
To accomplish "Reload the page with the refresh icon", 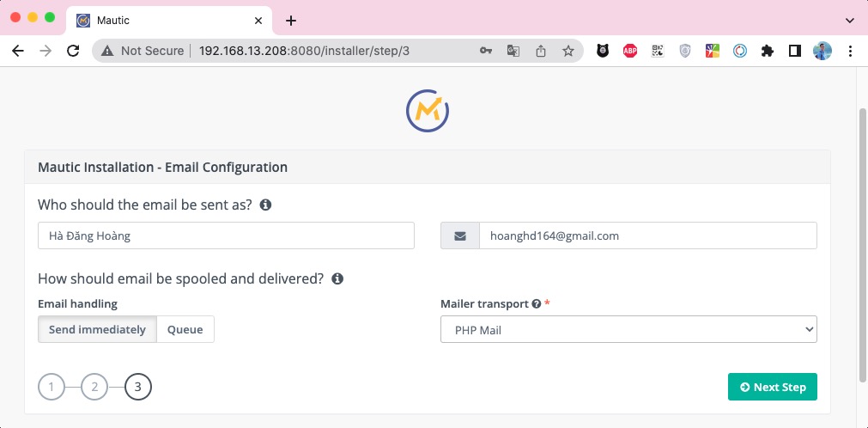I will coord(72,51).
